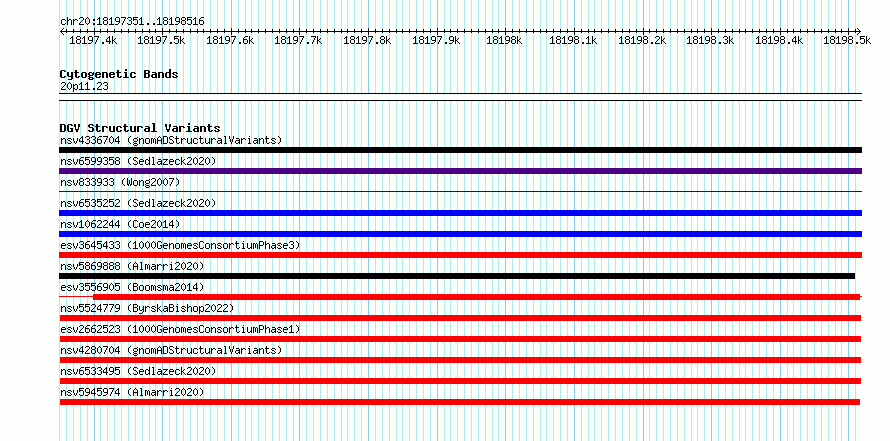890x441 pixels.
Task: Open nsv4280704 (gnomADStructuralVariants) label
Action: 171,350
